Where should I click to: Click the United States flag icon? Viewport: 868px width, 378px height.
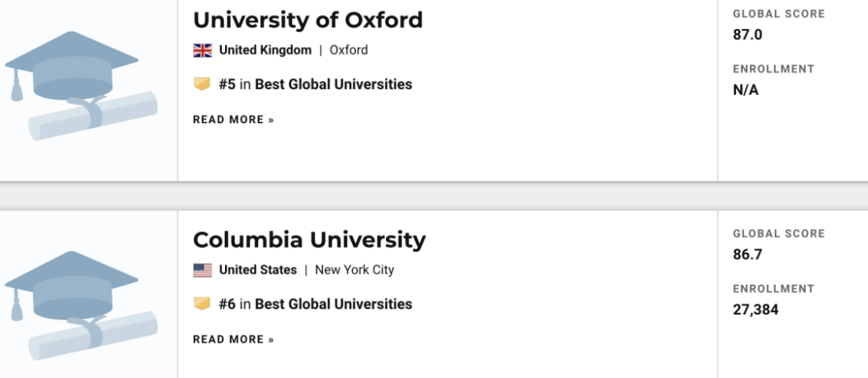202,270
